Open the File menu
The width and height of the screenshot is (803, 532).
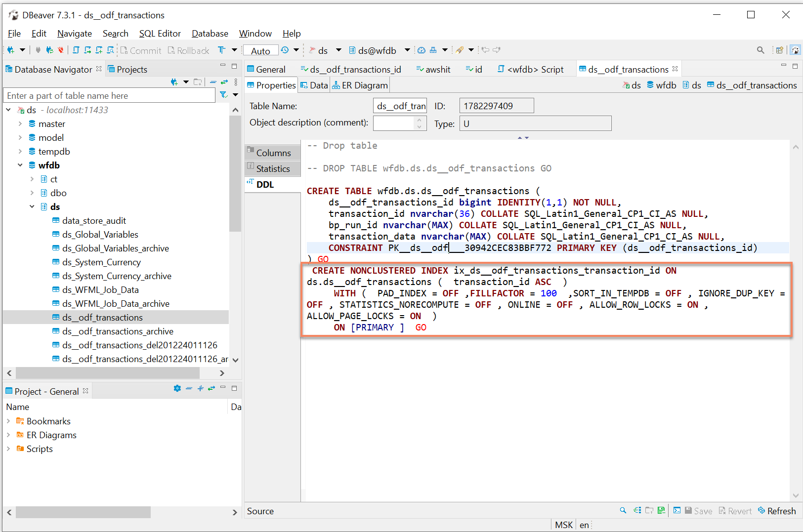14,34
